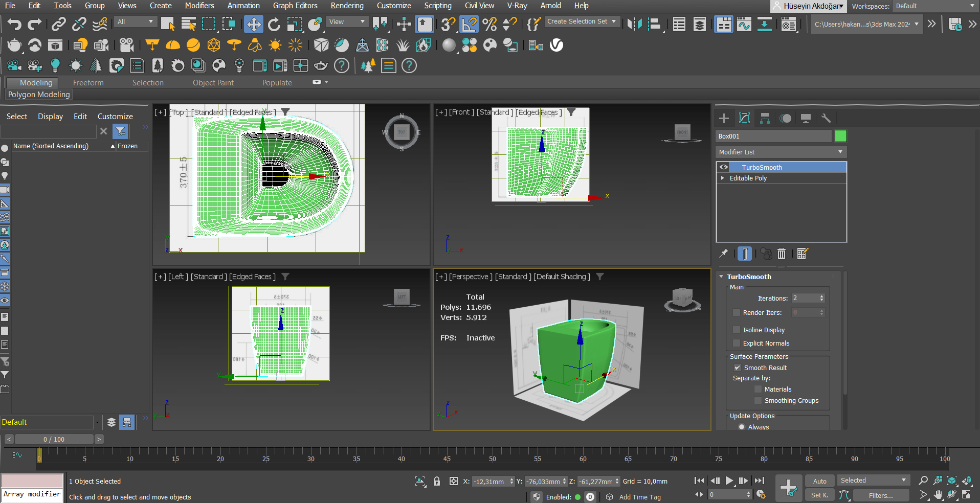Uncheck the Smooth Result checkbox

pyautogui.click(x=738, y=368)
